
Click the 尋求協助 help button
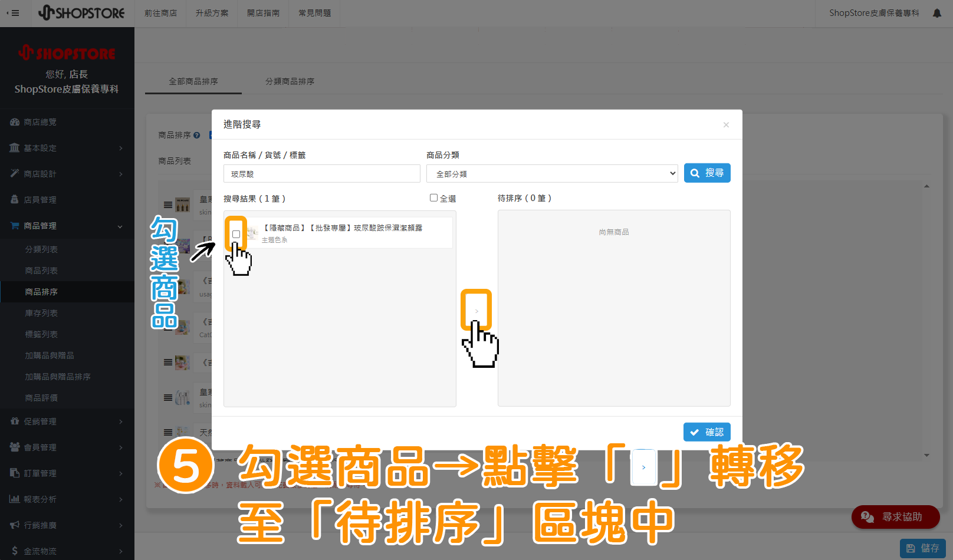(x=895, y=517)
